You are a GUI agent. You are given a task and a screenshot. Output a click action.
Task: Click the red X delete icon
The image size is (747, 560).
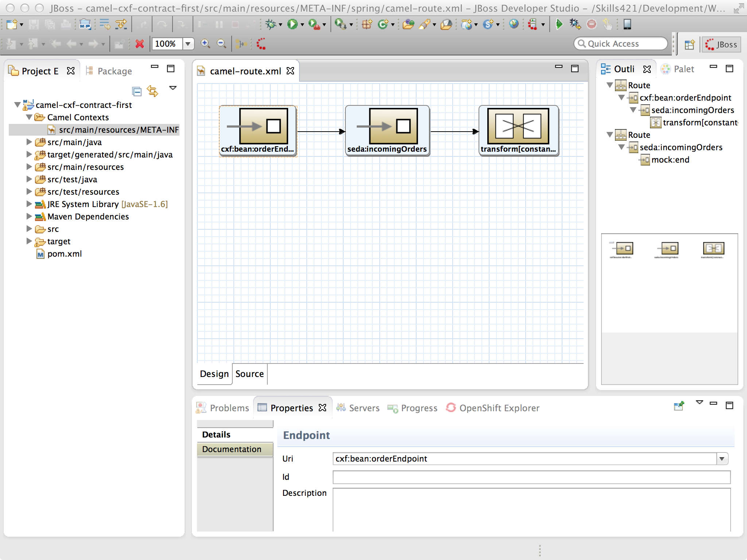point(139,44)
